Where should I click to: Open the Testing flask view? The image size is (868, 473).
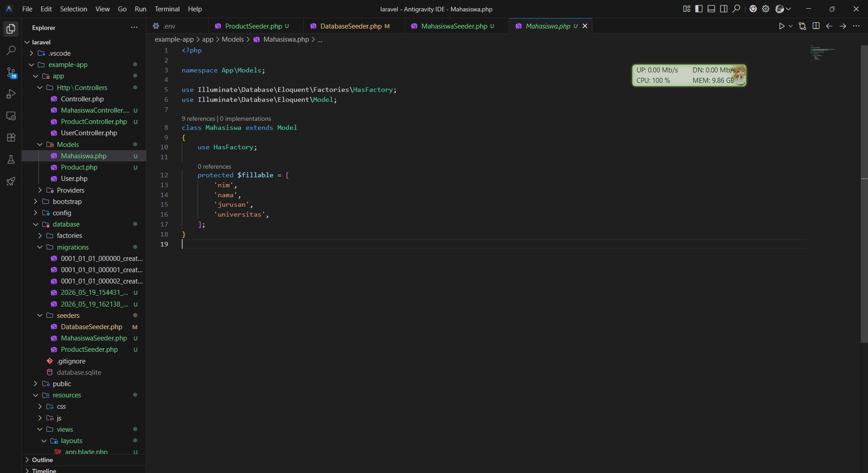pos(11,159)
